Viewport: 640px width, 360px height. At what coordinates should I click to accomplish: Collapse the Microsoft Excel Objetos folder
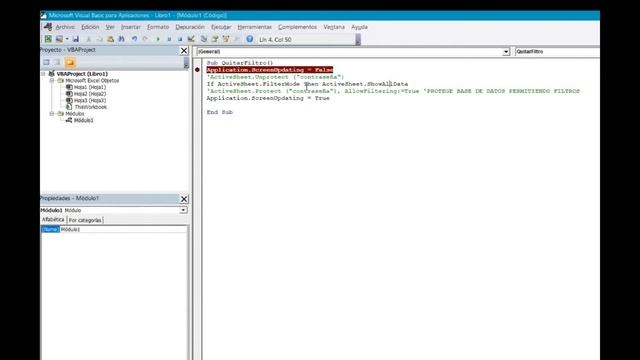pos(52,80)
